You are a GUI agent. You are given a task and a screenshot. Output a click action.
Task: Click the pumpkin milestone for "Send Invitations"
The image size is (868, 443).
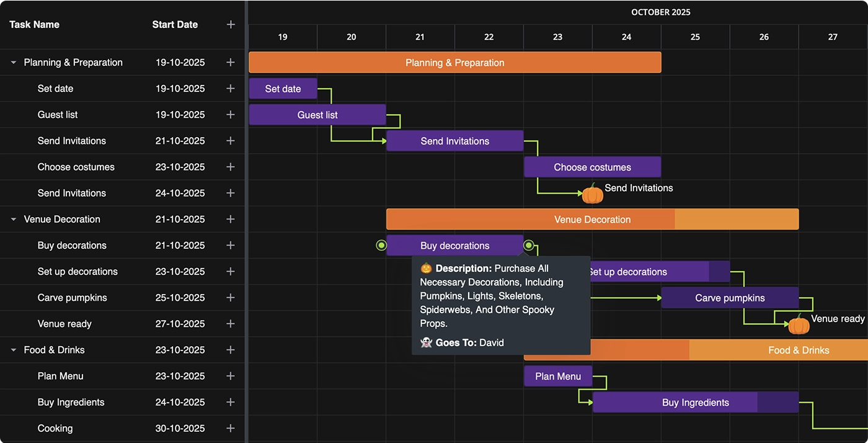(x=592, y=194)
